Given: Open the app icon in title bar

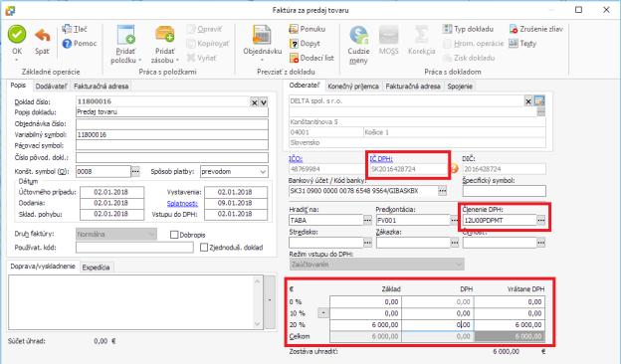Looking at the screenshot, I should pyautogui.click(x=10, y=11).
